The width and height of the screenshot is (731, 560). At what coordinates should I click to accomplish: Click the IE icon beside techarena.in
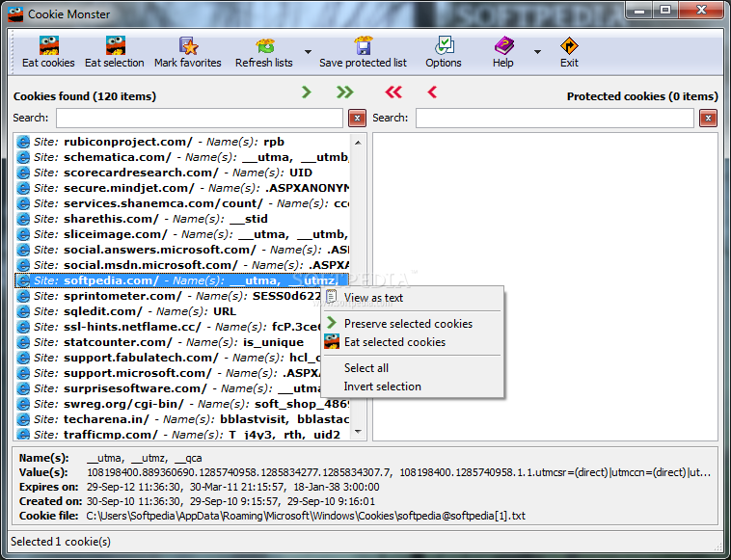23,419
